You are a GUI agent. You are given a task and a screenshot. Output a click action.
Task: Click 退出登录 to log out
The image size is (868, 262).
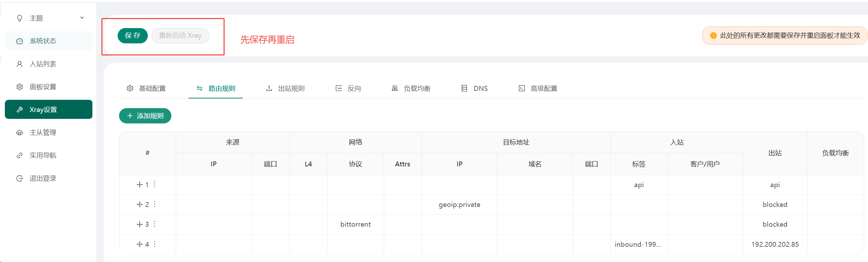tap(48, 178)
